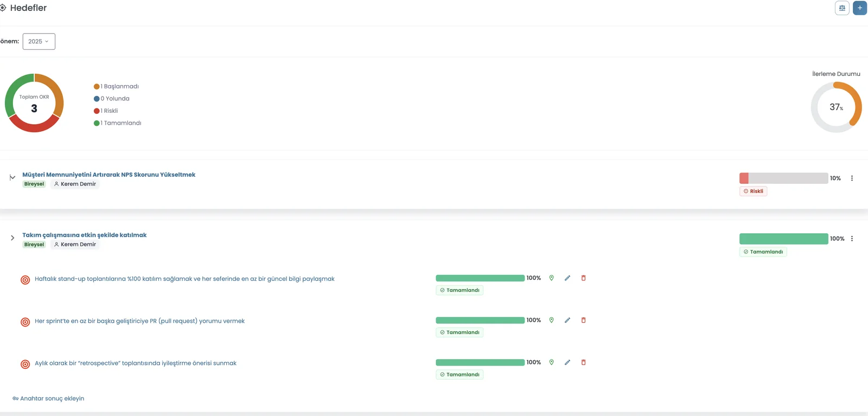The width and height of the screenshot is (868, 416).
Task: Collapse the Müşteri Memnuniyetini objective row
Action: click(x=12, y=177)
